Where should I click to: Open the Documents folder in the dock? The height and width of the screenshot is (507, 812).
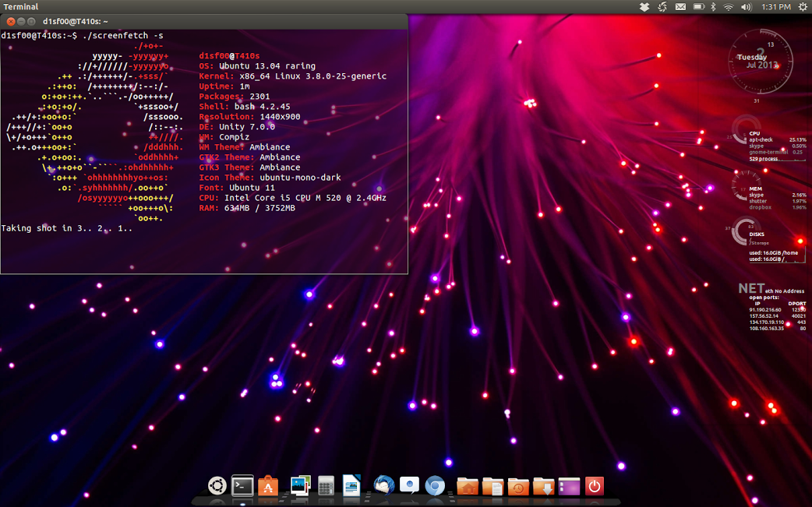pyautogui.click(x=492, y=486)
